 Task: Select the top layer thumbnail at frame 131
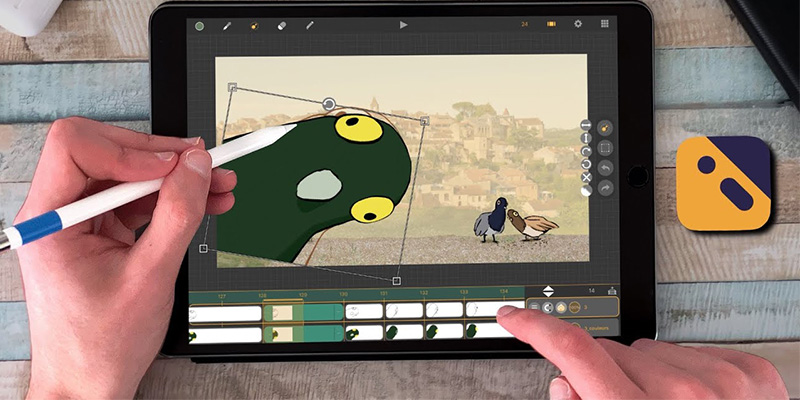(404, 310)
